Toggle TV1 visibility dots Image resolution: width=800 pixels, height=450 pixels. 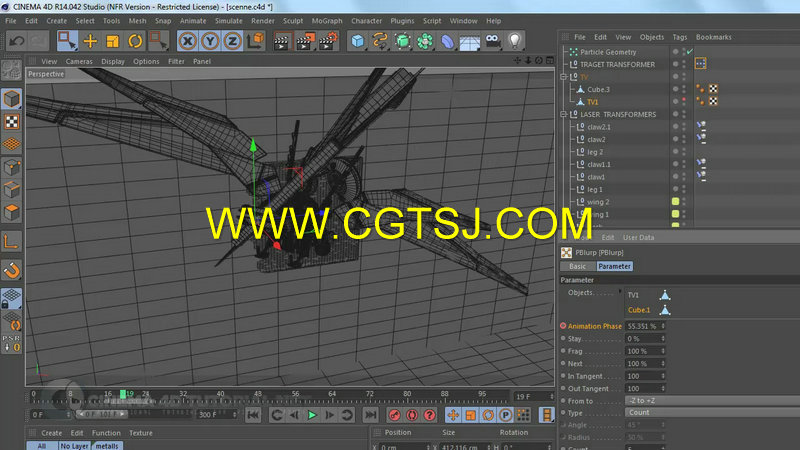click(684, 102)
